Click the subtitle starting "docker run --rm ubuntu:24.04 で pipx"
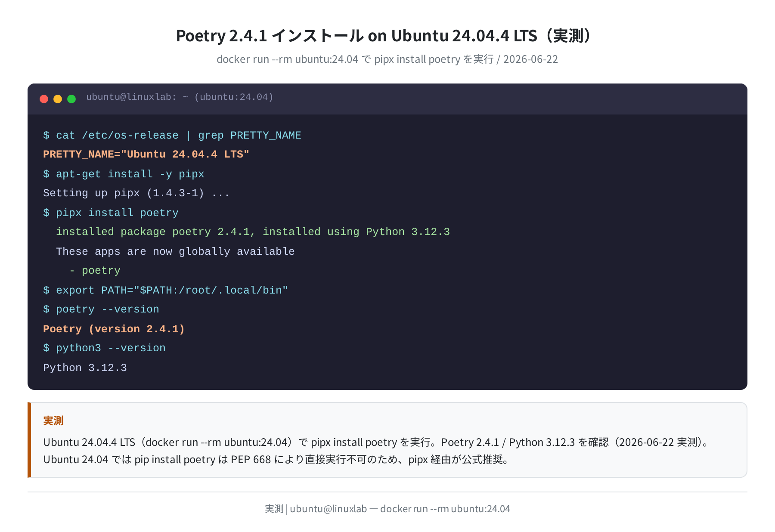Image resolution: width=775 pixels, height=532 pixels. coord(387,59)
